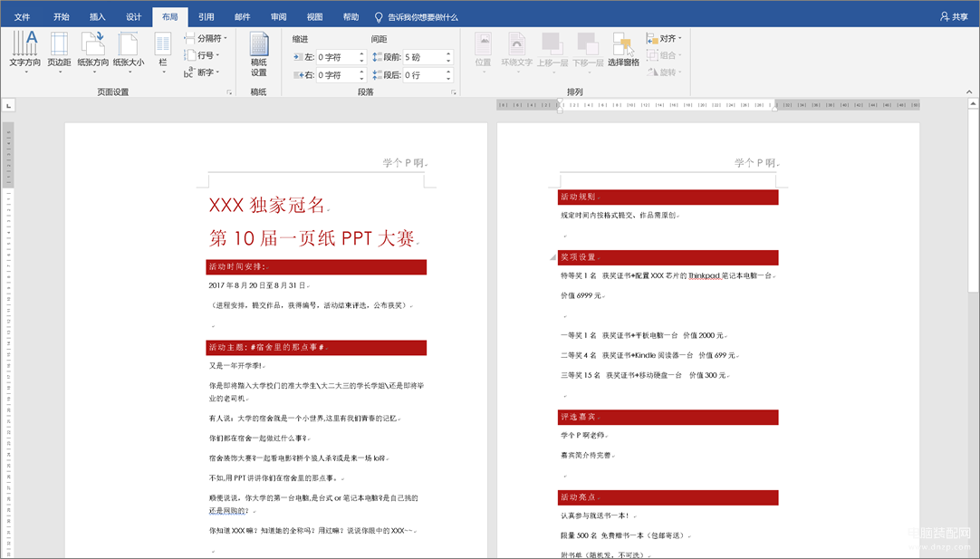Open the Hyphenation (断字) dropdown
Screen dimensions: 980x559
click(201, 72)
